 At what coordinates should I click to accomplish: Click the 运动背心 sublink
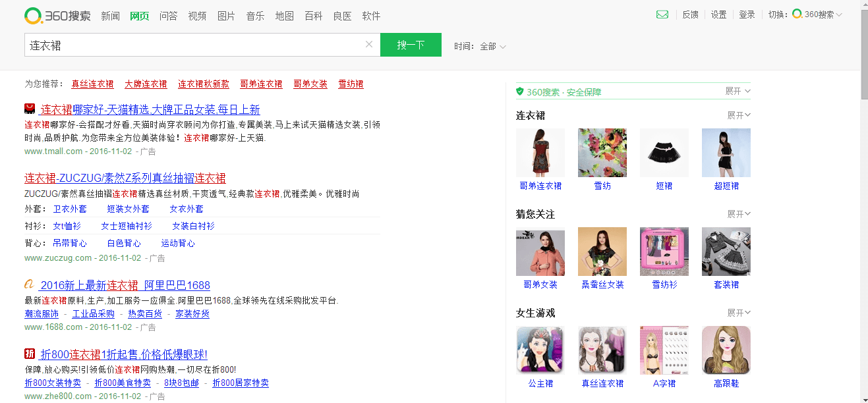click(178, 243)
